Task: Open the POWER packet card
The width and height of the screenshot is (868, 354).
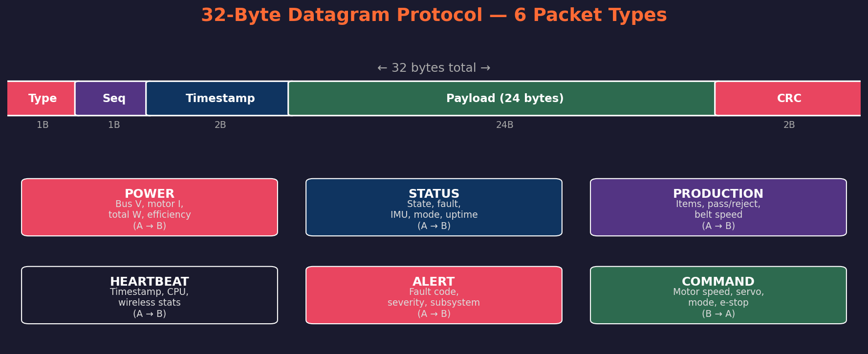Action: 150,208
